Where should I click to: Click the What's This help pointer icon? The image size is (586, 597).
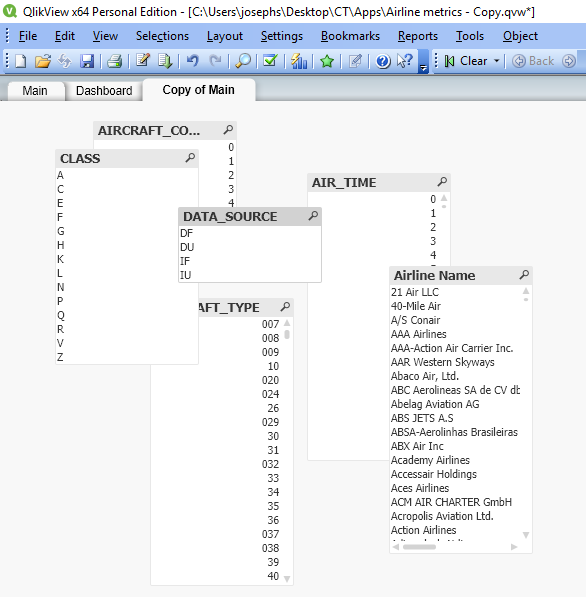pyautogui.click(x=405, y=61)
